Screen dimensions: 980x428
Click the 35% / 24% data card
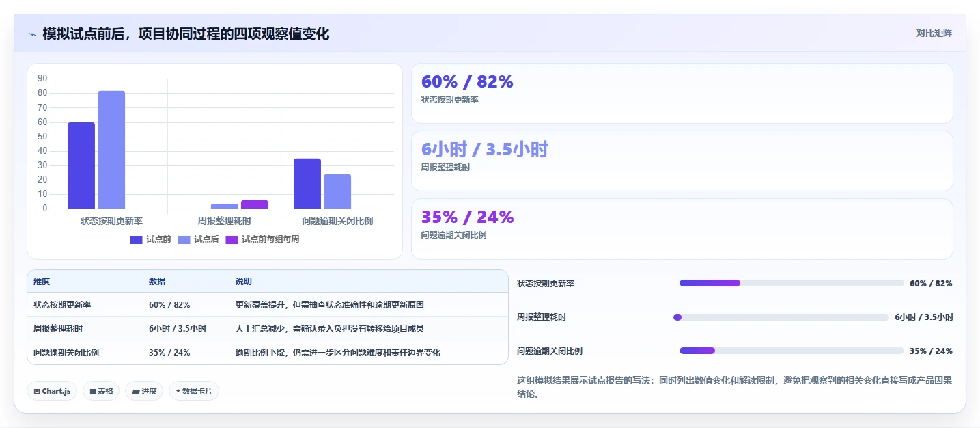pos(682,229)
